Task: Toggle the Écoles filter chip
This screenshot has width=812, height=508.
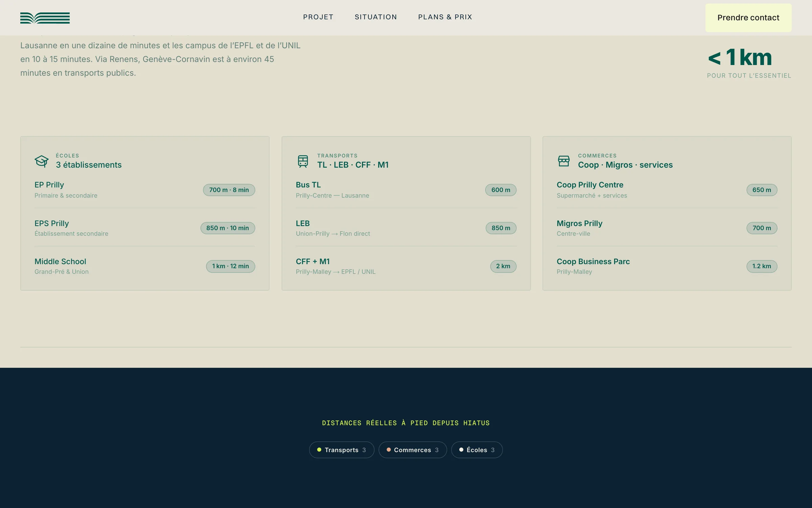Action: tap(477, 450)
